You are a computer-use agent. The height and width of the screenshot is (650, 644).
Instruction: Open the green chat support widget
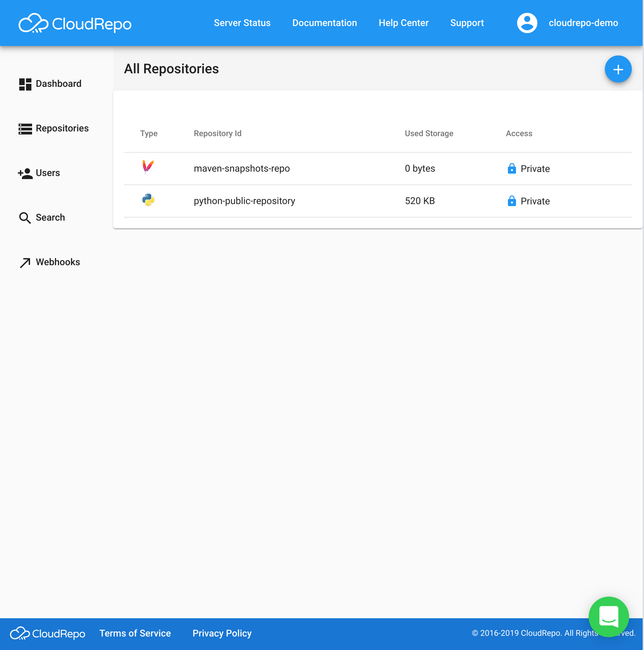point(609,617)
